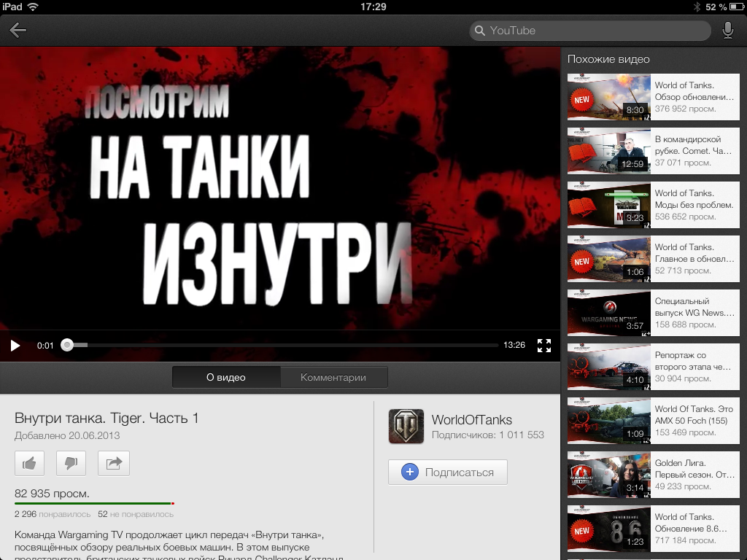Image resolution: width=747 pixels, height=560 pixels.
Task: Click the '52 не понравилось' text
Action: click(x=136, y=514)
